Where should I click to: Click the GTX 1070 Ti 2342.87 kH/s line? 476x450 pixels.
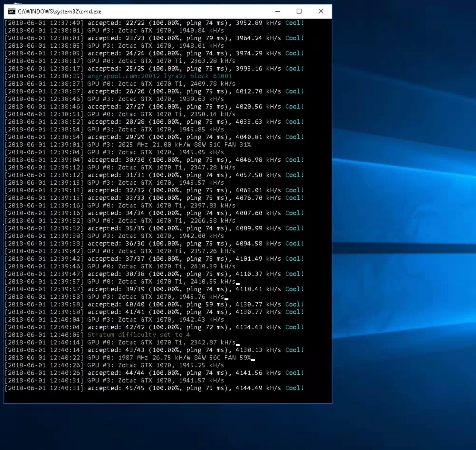pos(120,342)
